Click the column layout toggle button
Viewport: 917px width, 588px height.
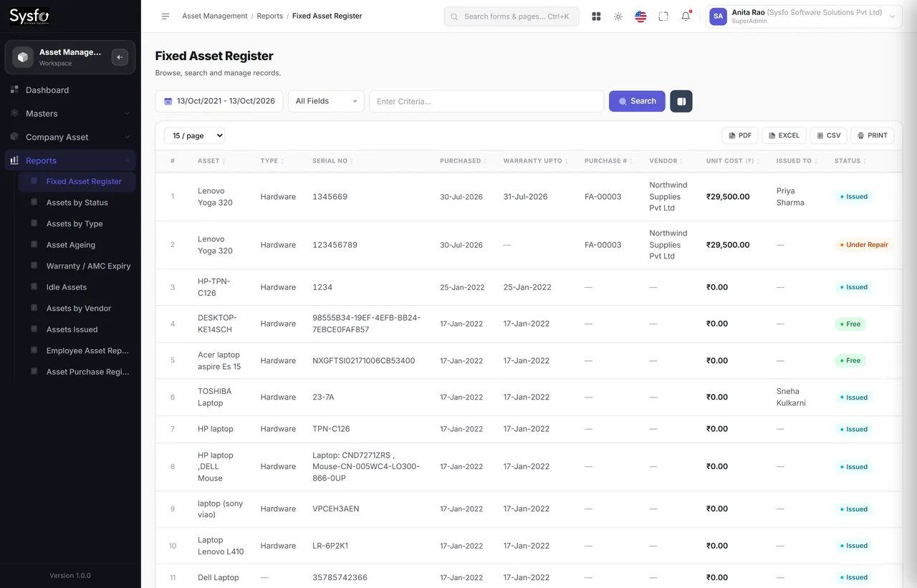click(x=681, y=101)
